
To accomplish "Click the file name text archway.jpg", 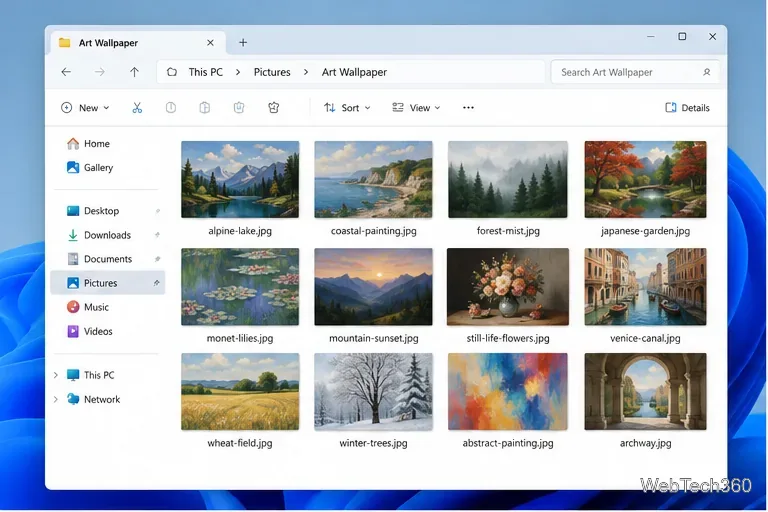I will 645,443.
